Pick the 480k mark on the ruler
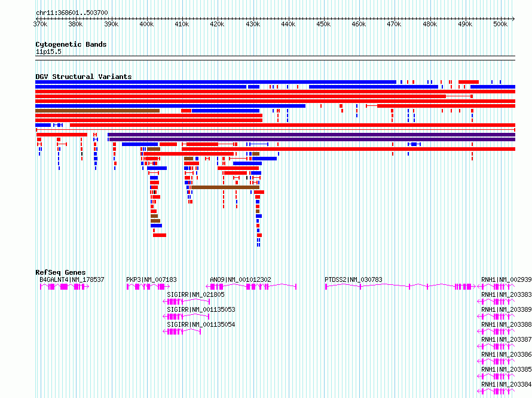The height and width of the screenshot is (398, 532). point(430,24)
